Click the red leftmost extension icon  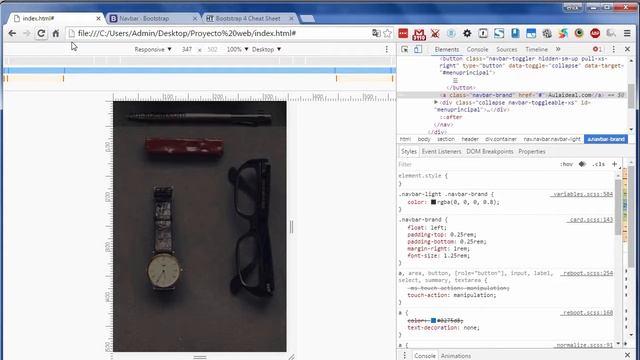coord(403,33)
